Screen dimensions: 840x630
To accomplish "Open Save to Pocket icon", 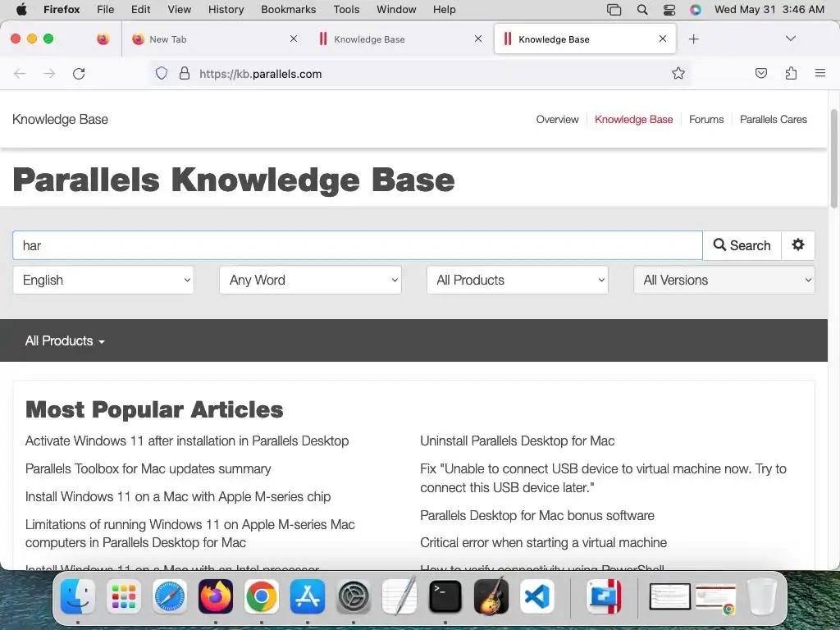I will coord(761,73).
